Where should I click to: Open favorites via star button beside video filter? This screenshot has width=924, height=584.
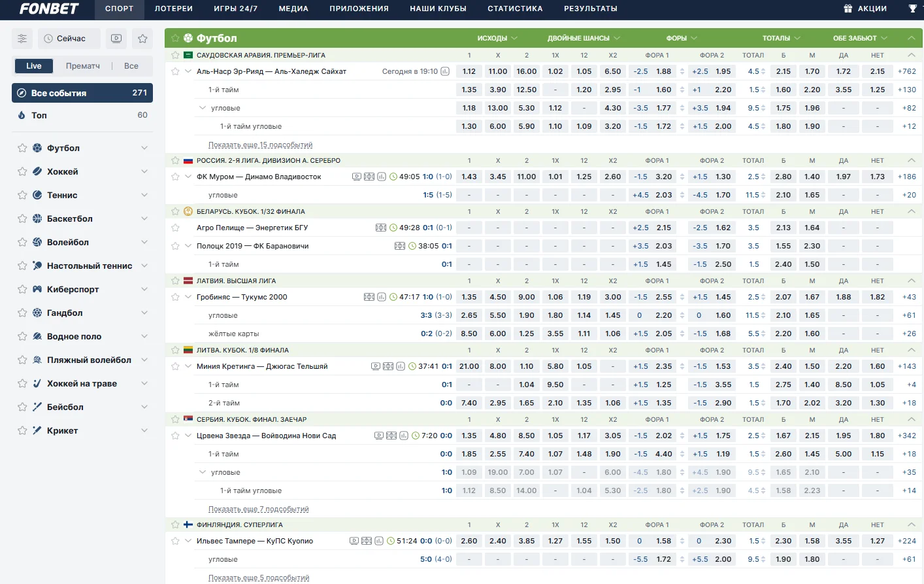coord(142,39)
